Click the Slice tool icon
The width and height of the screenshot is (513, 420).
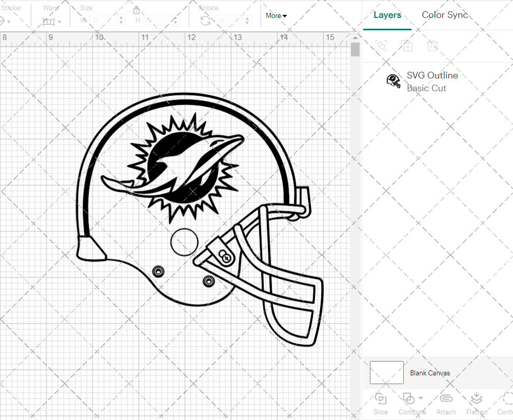click(381, 399)
